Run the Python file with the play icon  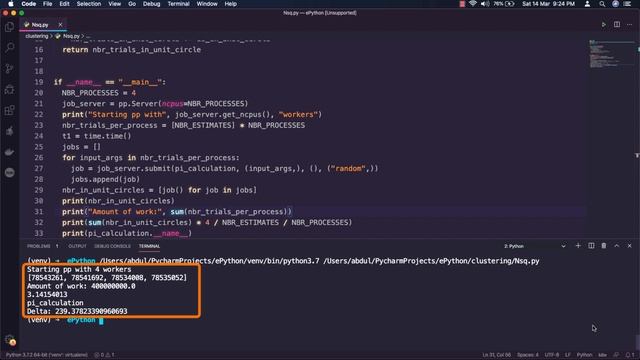[x=603, y=25]
